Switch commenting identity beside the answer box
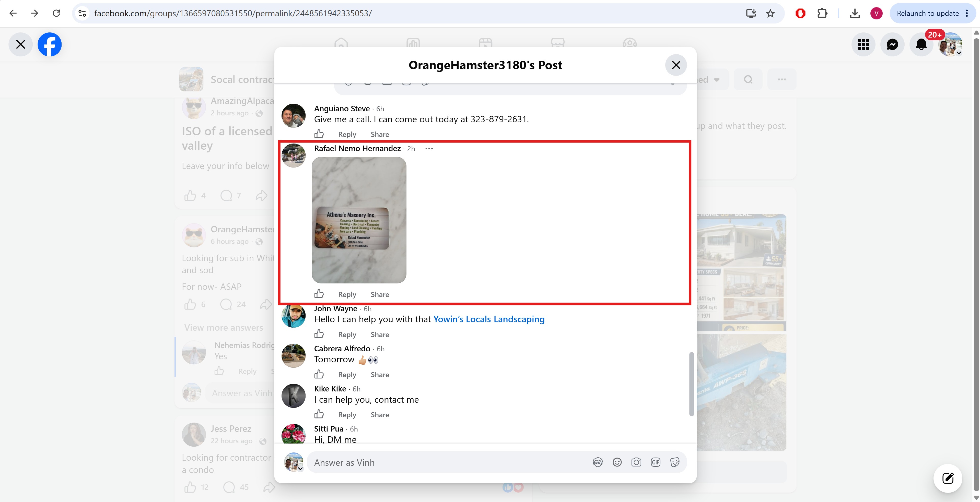Viewport: 980px width, 502px height. pyautogui.click(x=294, y=462)
